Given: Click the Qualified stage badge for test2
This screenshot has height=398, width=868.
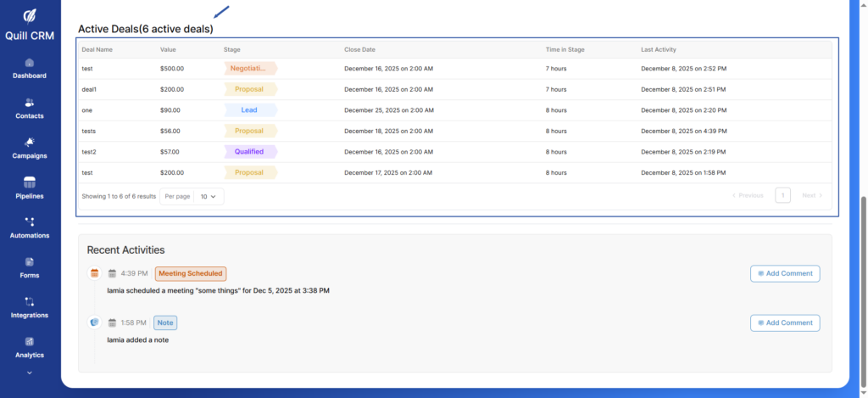Looking at the screenshot, I should pyautogui.click(x=250, y=152).
